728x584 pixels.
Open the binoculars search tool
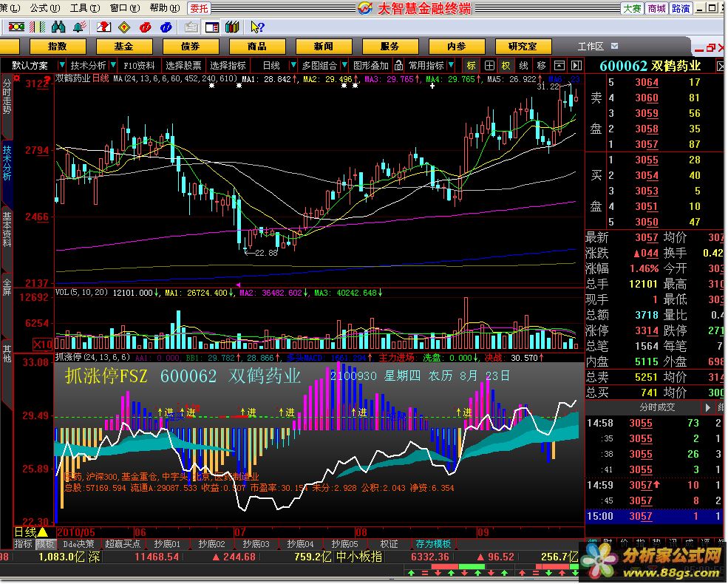(x=58, y=27)
